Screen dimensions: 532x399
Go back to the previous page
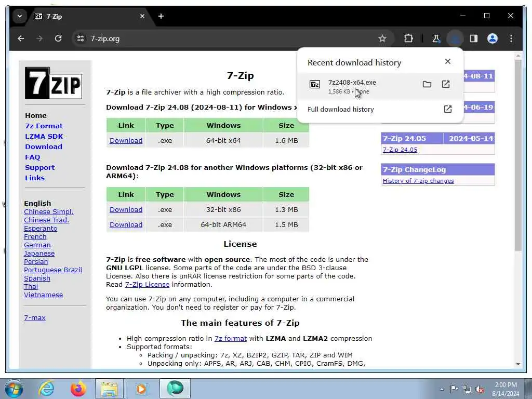[21, 38]
